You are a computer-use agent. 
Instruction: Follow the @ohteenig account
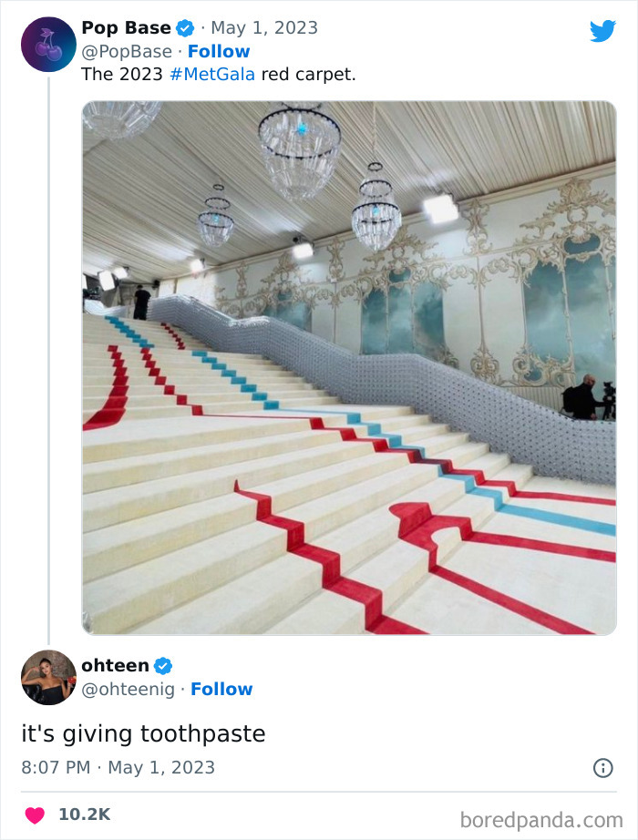[222, 690]
